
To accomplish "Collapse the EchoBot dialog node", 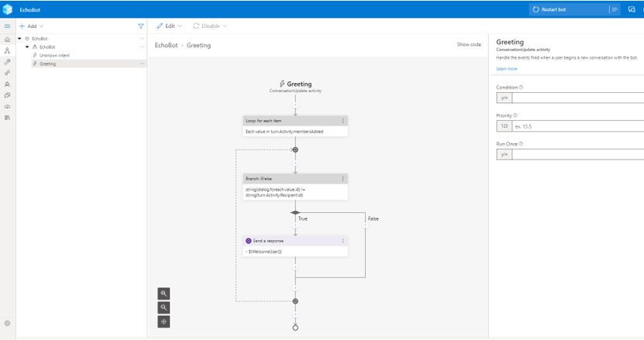I will point(27,46).
